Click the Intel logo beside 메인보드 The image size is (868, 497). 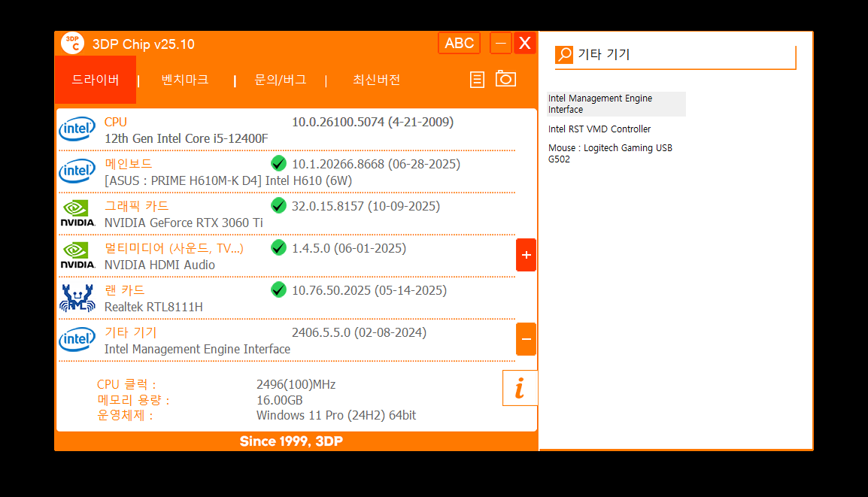[x=77, y=171]
